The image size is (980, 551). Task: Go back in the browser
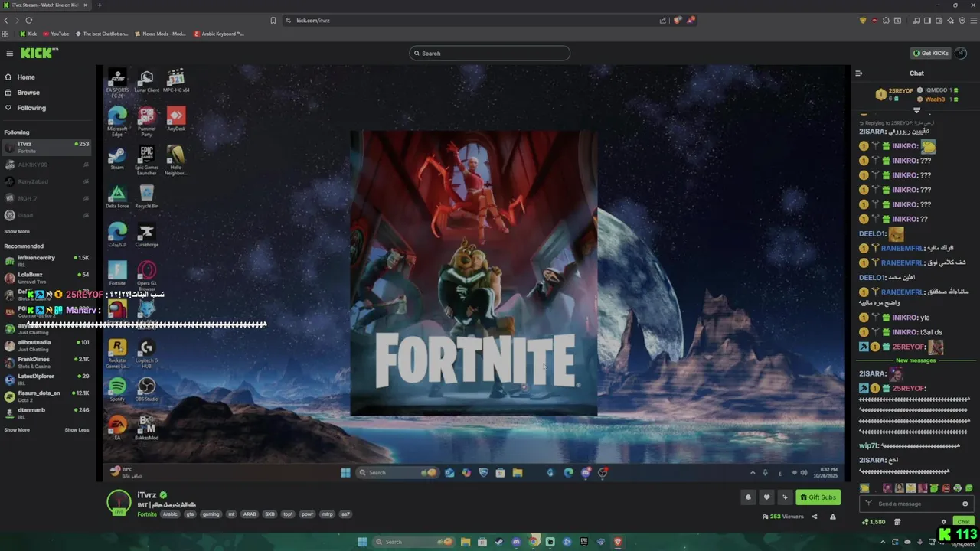point(6,21)
